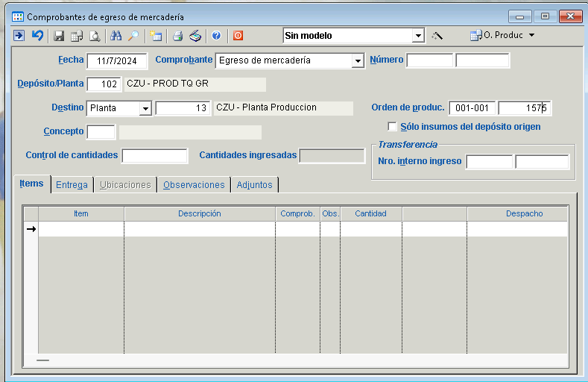588x382 pixels.
Task: Click the first Item cell in the grid
Action: pyautogui.click(x=80, y=229)
